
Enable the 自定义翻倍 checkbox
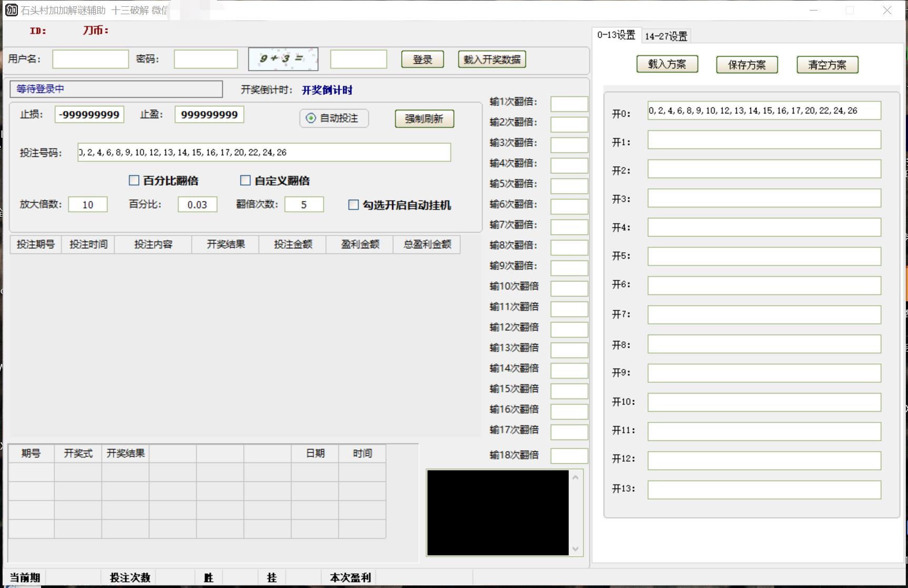[x=245, y=180]
